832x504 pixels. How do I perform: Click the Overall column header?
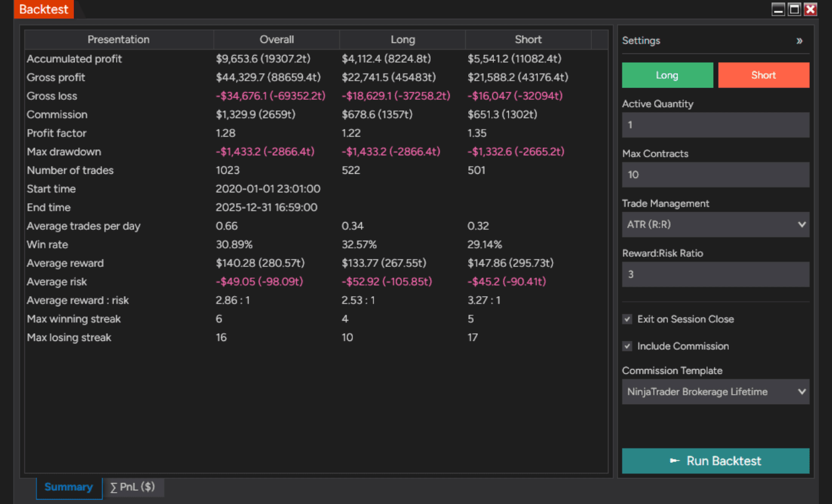pos(277,39)
